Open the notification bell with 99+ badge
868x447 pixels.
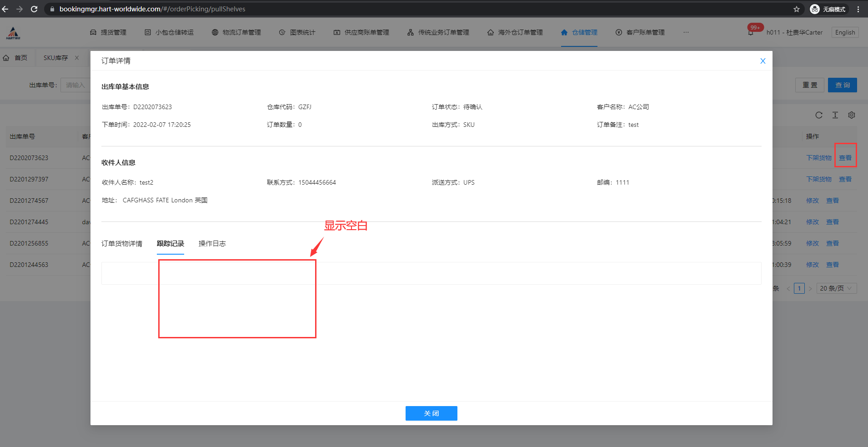[x=751, y=32]
